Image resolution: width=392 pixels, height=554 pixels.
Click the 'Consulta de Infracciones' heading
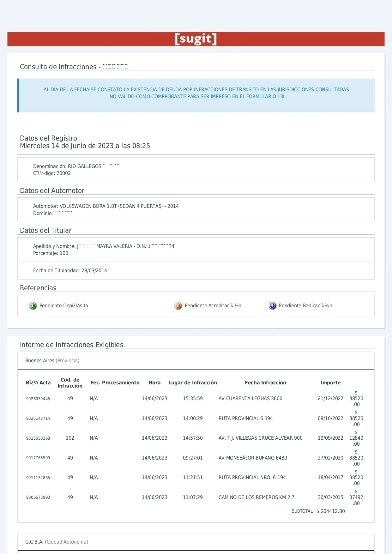click(74, 67)
